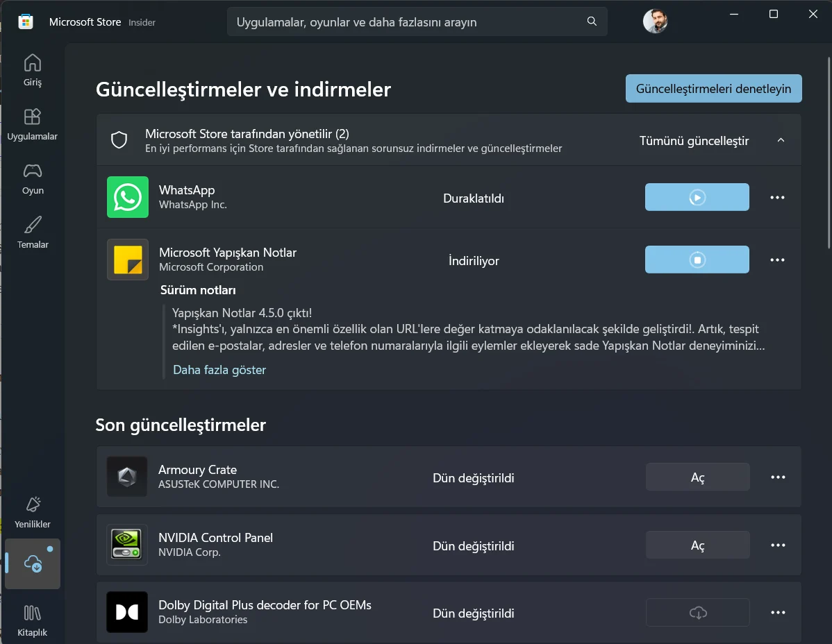
Task: Open NVIDIA Control Panel with Aç button
Action: 698,545
